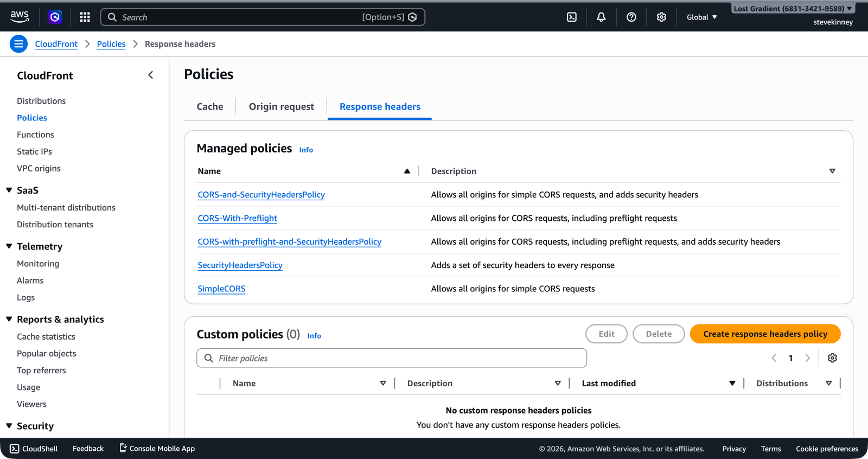The image size is (868, 459).
Task: Open Logs under Telemetry
Action: (x=25, y=297)
